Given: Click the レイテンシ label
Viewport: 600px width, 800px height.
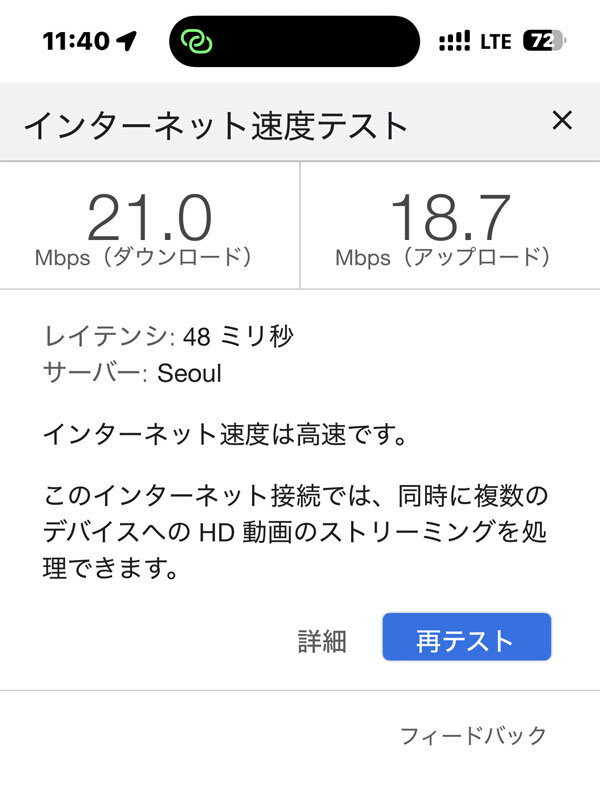Looking at the screenshot, I should 110,336.
